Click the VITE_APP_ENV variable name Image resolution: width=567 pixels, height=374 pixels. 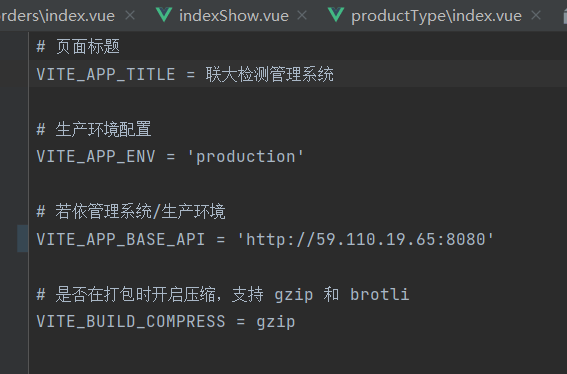click(96, 157)
